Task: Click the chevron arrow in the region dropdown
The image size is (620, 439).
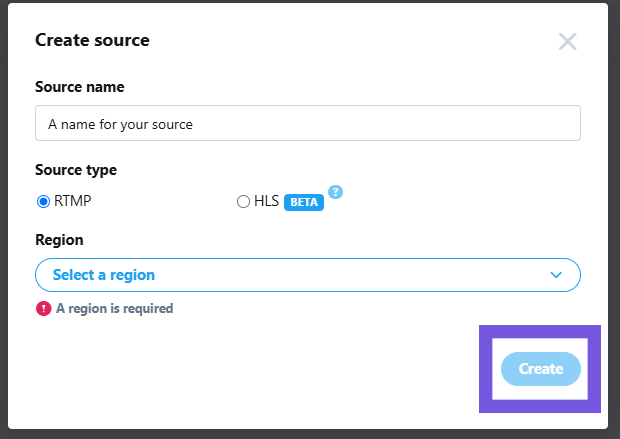Action: pos(557,275)
